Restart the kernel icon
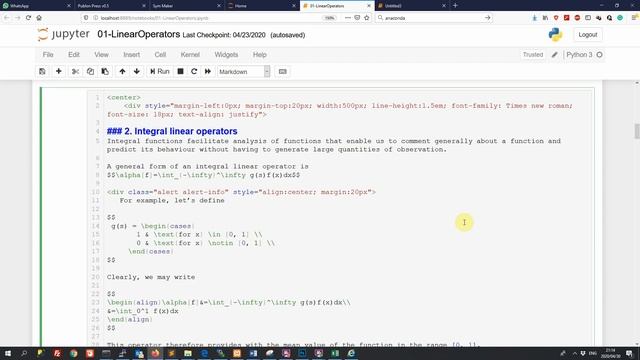 (194, 71)
